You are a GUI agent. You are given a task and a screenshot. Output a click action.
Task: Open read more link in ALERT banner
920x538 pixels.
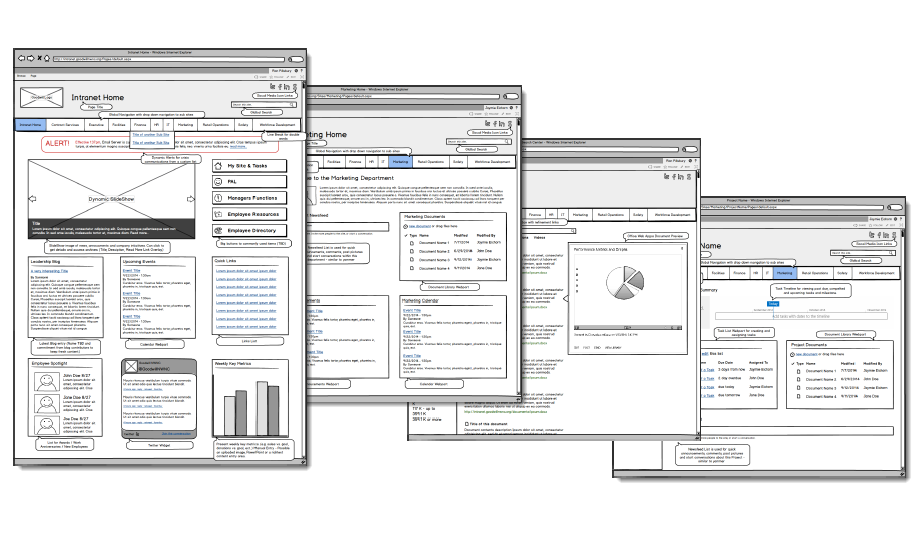coord(238,147)
